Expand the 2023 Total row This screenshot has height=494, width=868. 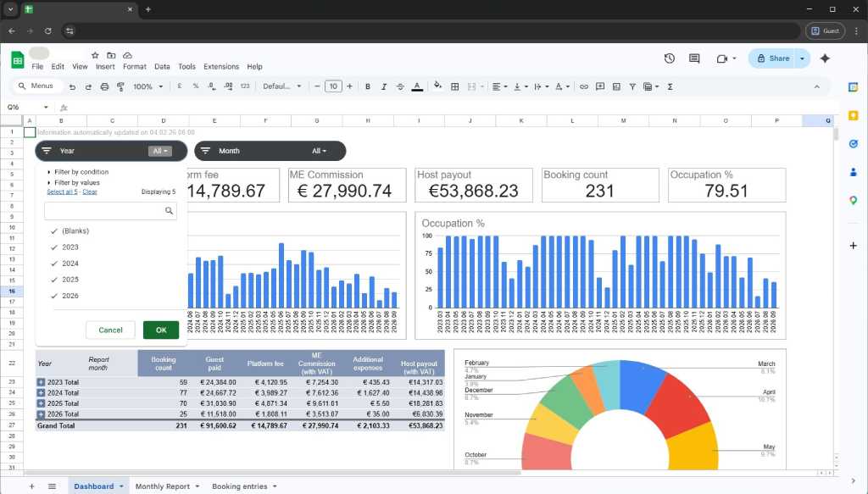click(41, 382)
